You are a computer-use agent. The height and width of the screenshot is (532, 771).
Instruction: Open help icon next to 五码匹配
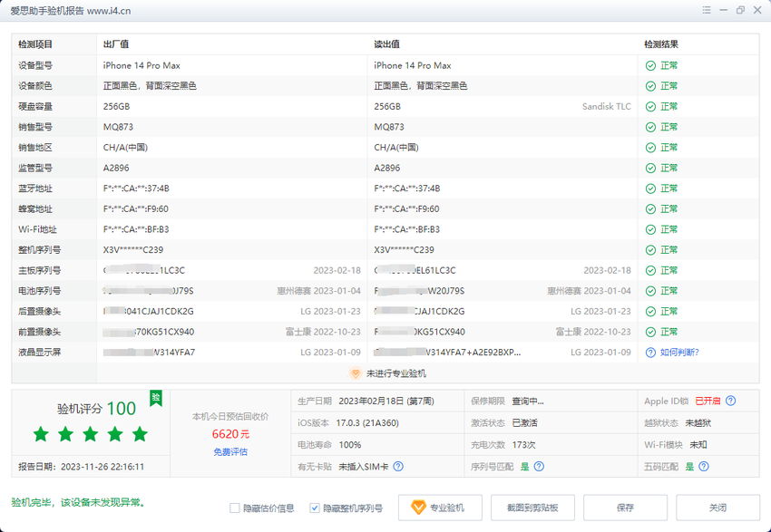point(704,466)
